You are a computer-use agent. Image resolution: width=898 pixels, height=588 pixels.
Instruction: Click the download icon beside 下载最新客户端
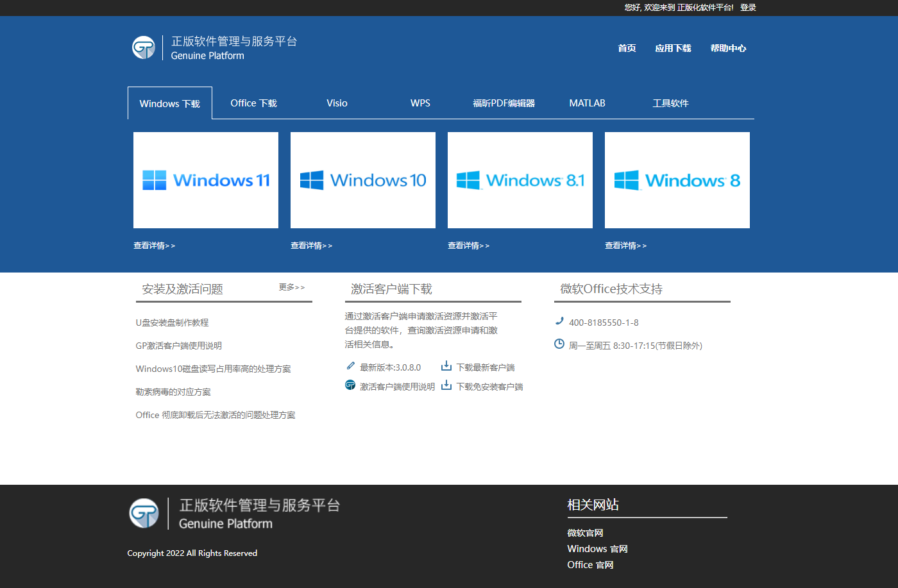[446, 366]
